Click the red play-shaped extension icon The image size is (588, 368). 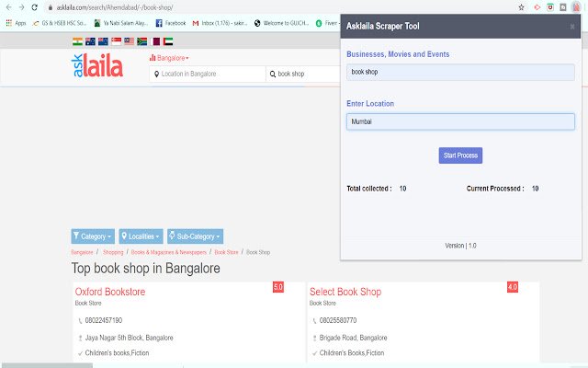[537, 7]
